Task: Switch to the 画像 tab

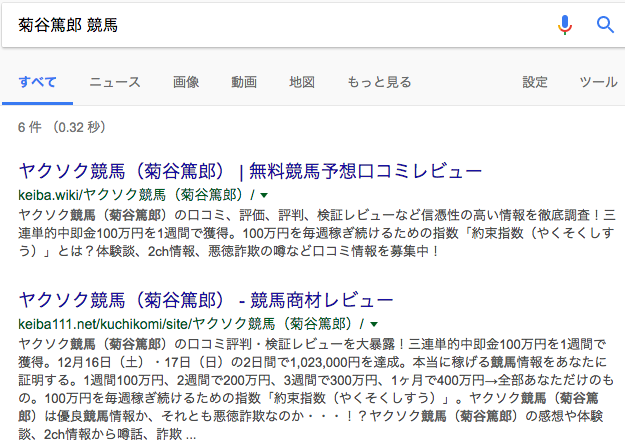Action: click(186, 82)
